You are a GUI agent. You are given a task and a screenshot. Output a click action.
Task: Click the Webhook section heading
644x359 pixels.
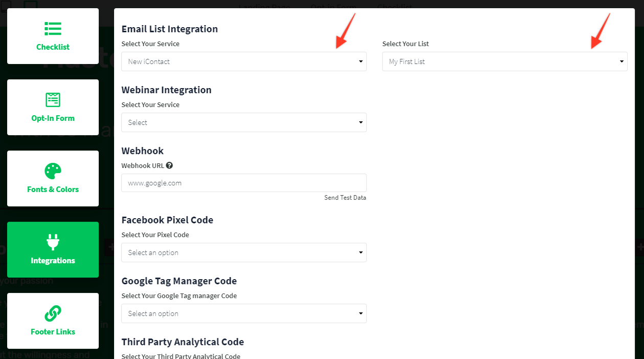143,151
